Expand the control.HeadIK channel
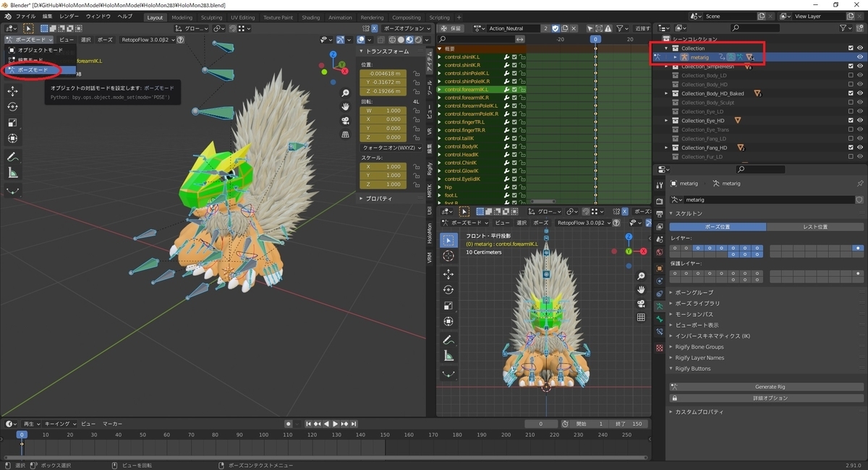The height and width of the screenshot is (470, 868). [x=440, y=155]
